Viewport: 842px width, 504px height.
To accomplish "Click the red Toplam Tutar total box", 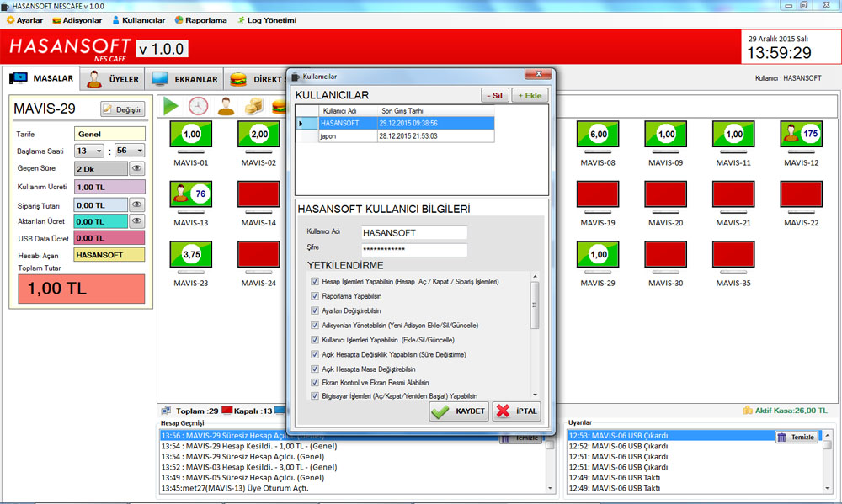I will click(x=81, y=289).
